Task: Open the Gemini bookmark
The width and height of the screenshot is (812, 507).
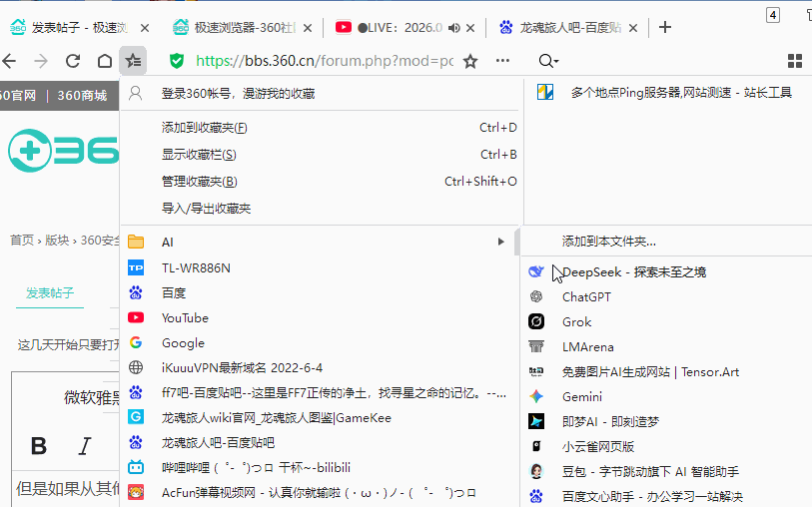Action: coord(666,396)
